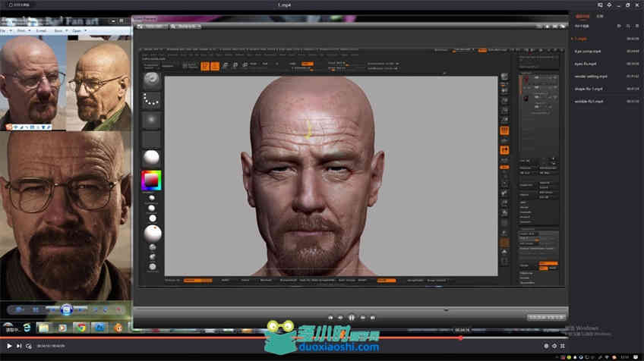Activate the Rotate transform button in ZBrush
Viewport: 644px width, 361px height.
tap(245, 65)
